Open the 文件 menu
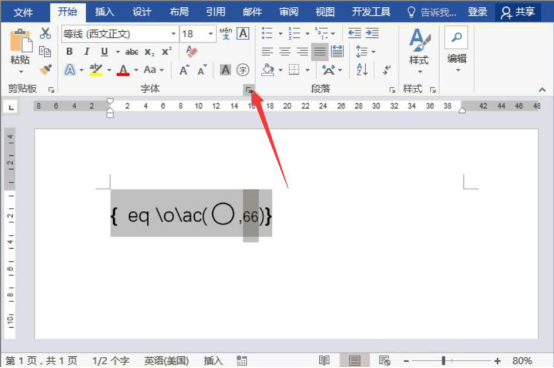The width and height of the screenshot is (554, 368). coord(23,12)
